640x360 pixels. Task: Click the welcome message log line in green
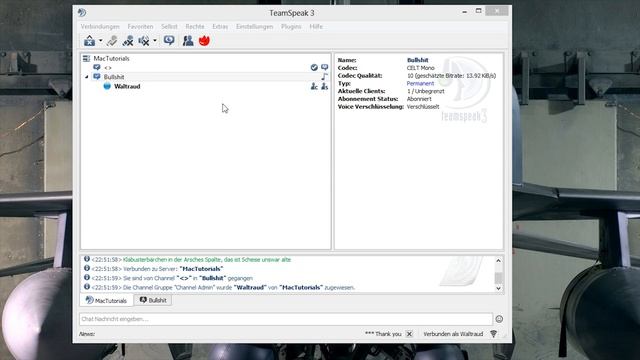(207, 260)
